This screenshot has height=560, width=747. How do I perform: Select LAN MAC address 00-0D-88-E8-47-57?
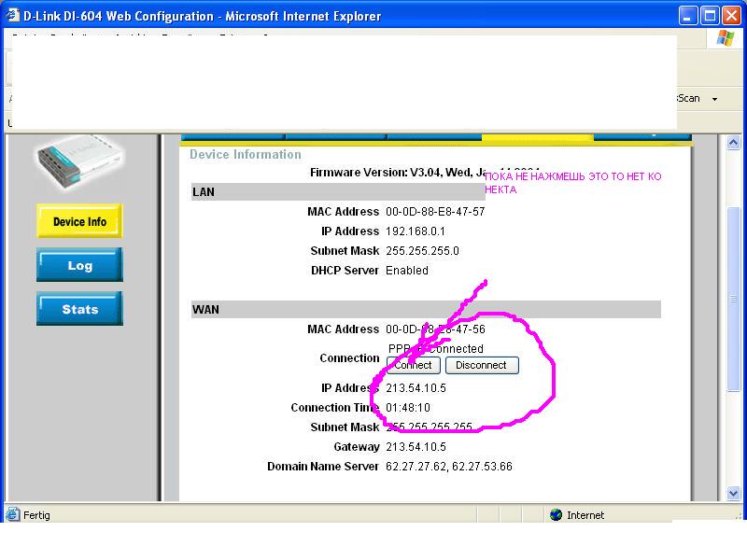click(x=435, y=212)
